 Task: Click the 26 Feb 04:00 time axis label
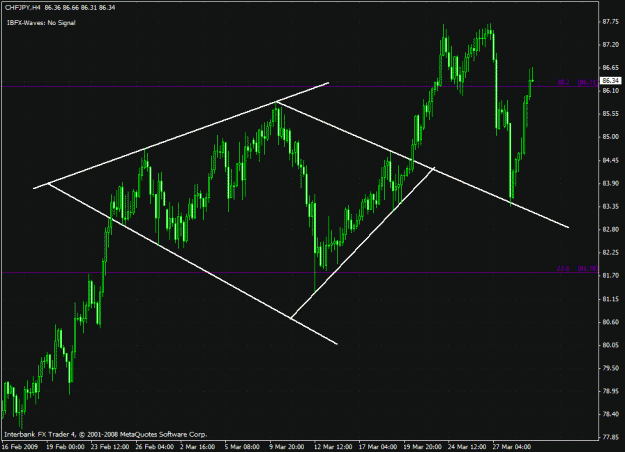[x=155, y=446]
